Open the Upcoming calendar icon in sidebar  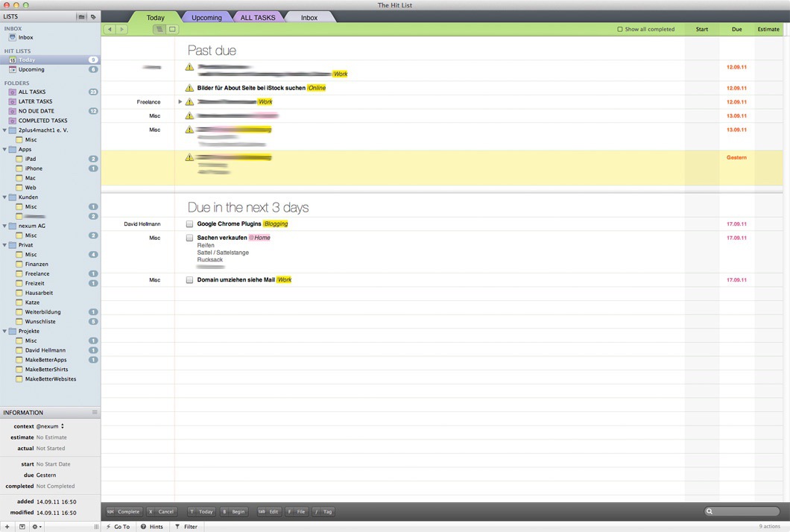(x=13, y=69)
